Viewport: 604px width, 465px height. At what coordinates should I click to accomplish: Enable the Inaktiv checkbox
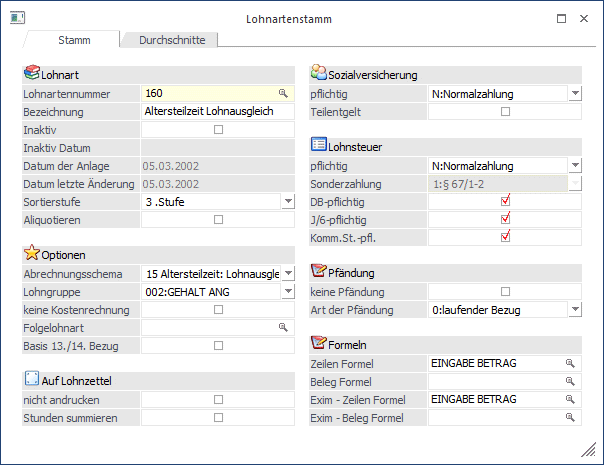218,130
